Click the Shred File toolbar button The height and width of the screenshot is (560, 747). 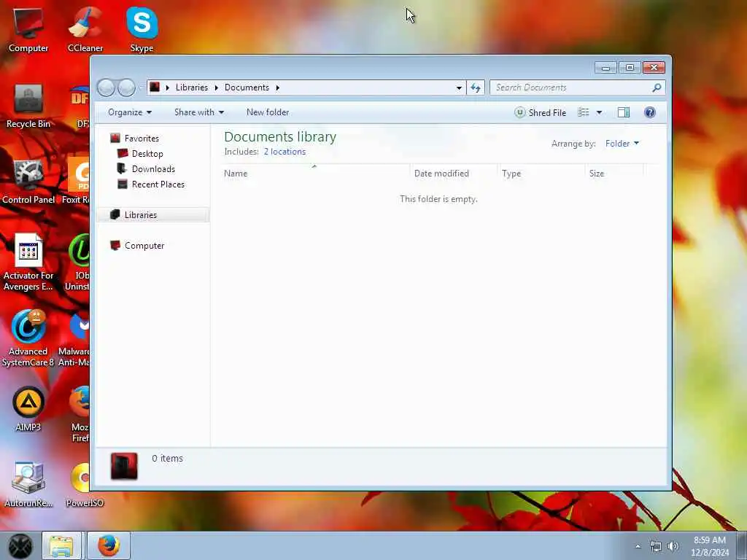click(x=541, y=112)
